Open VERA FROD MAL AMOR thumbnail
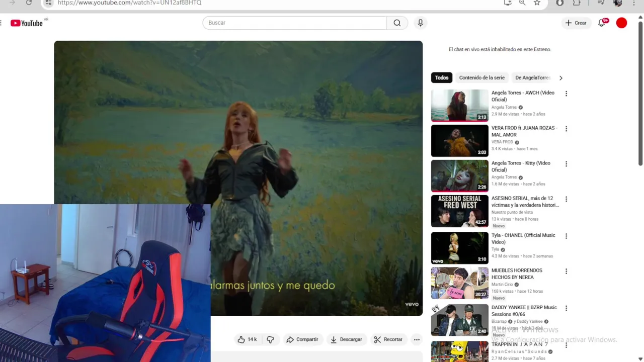The width and height of the screenshot is (644, 362). pos(459,141)
